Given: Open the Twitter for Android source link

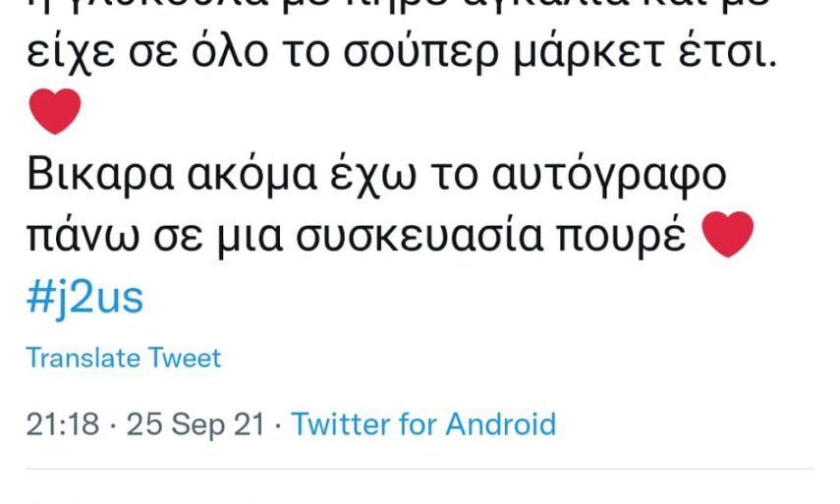Looking at the screenshot, I should pos(423,424).
